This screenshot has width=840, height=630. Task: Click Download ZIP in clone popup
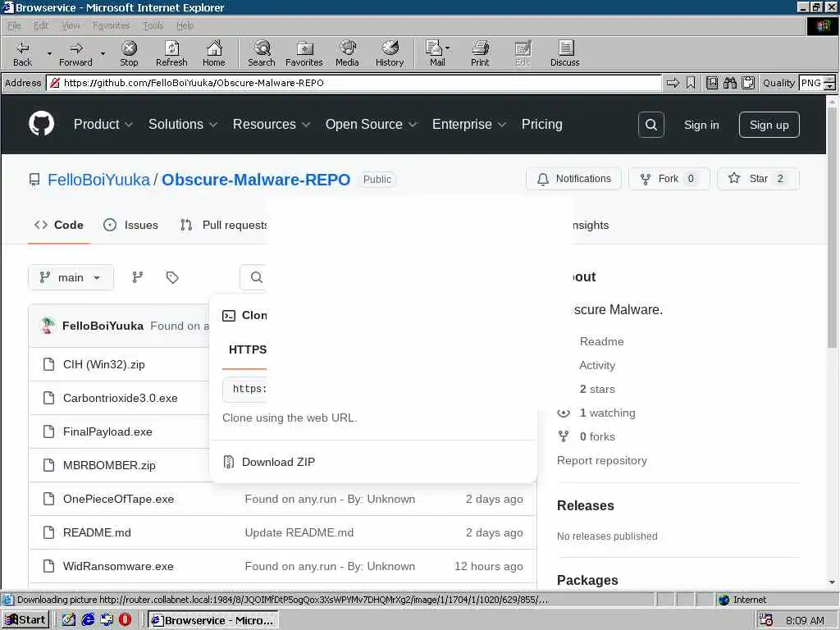tap(278, 462)
